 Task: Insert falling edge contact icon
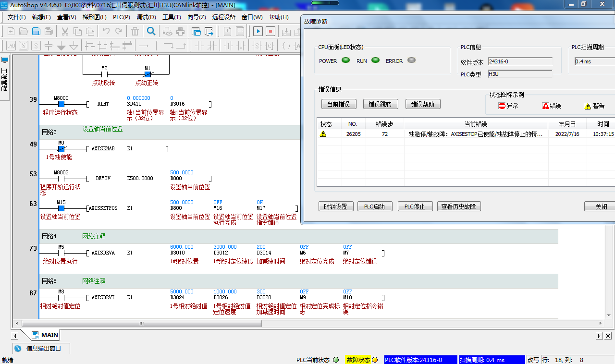[x=241, y=46]
